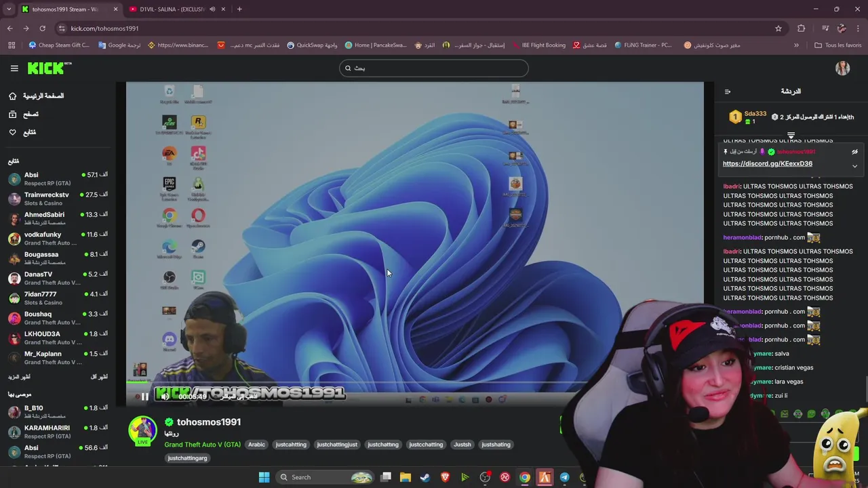The height and width of the screenshot is (488, 868).
Task: Select the justchattingarg tag
Action: [x=187, y=458]
